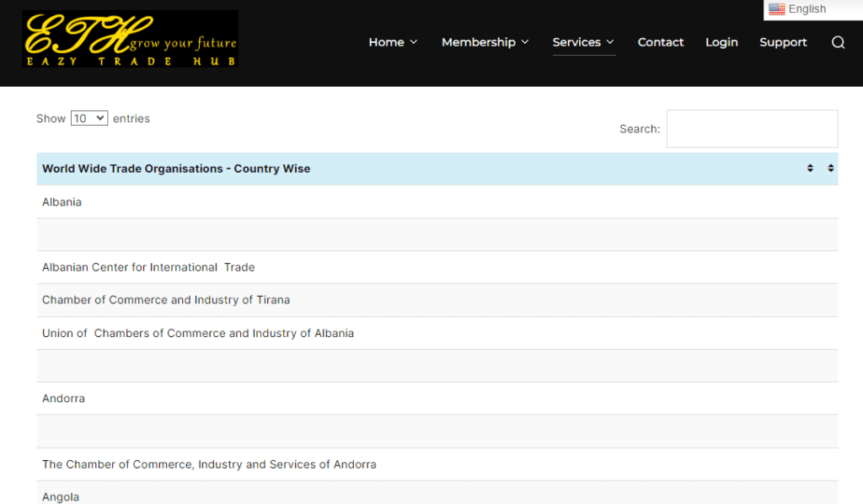Image resolution: width=863 pixels, height=504 pixels.
Task: Select the English language switcher
Action: tap(807, 9)
